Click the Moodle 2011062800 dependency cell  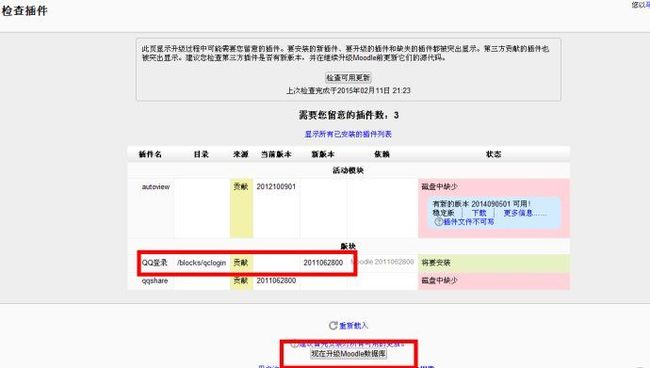(x=382, y=262)
